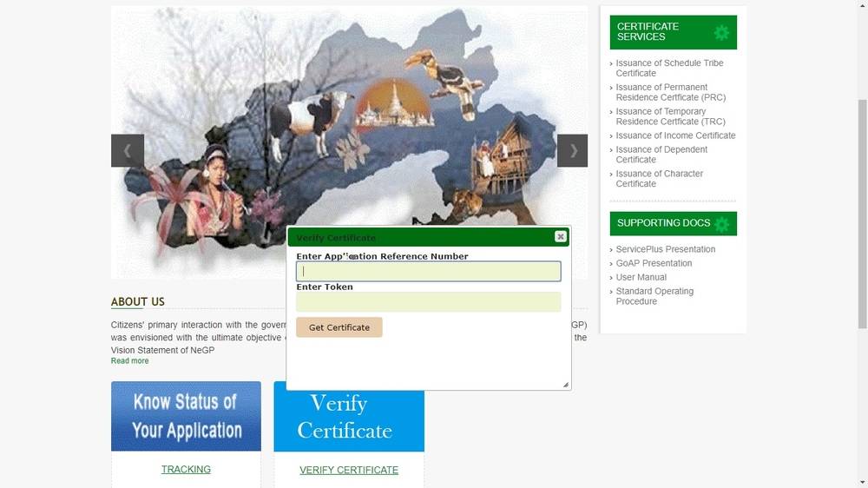This screenshot has height=488, width=868.
Task: Click the CERTIFICATE SERVICES header
Action: point(674,32)
